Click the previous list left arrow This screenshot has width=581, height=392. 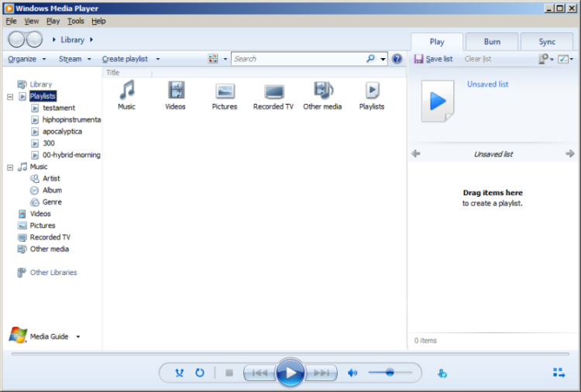tap(416, 153)
